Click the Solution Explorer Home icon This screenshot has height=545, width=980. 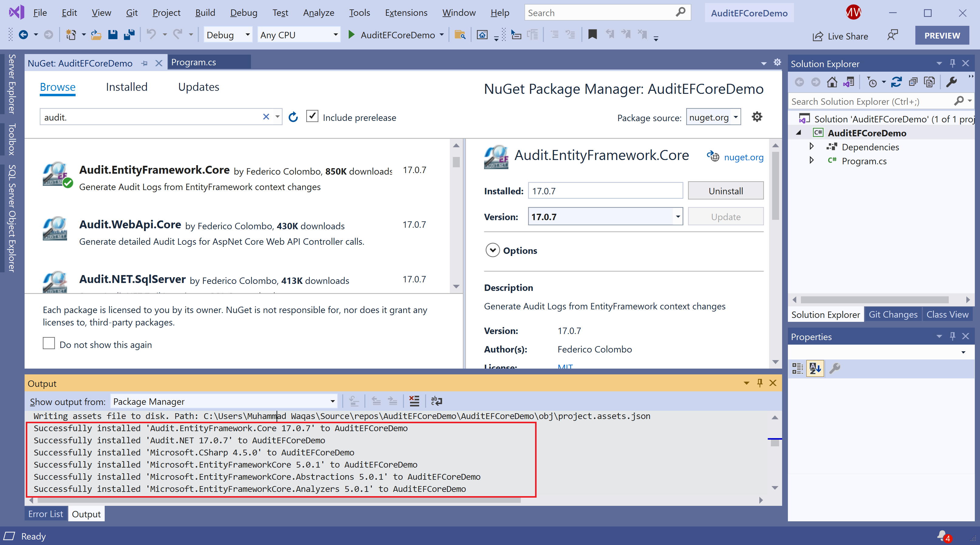[x=832, y=82]
